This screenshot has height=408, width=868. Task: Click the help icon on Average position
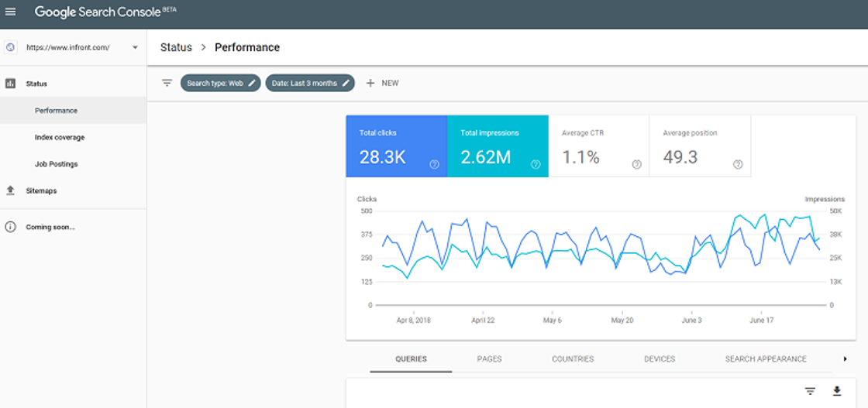click(737, 164)
